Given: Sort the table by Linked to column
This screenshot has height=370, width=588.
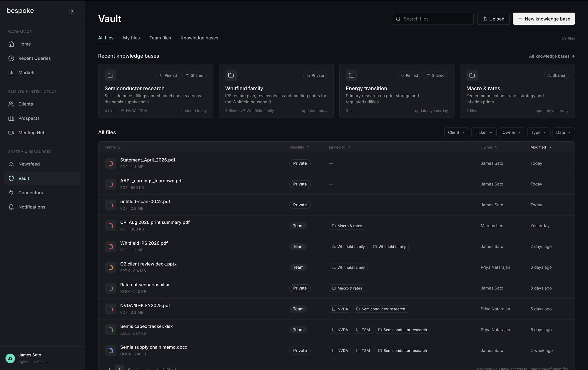Looking at the screenshot, I should (340, 147).
